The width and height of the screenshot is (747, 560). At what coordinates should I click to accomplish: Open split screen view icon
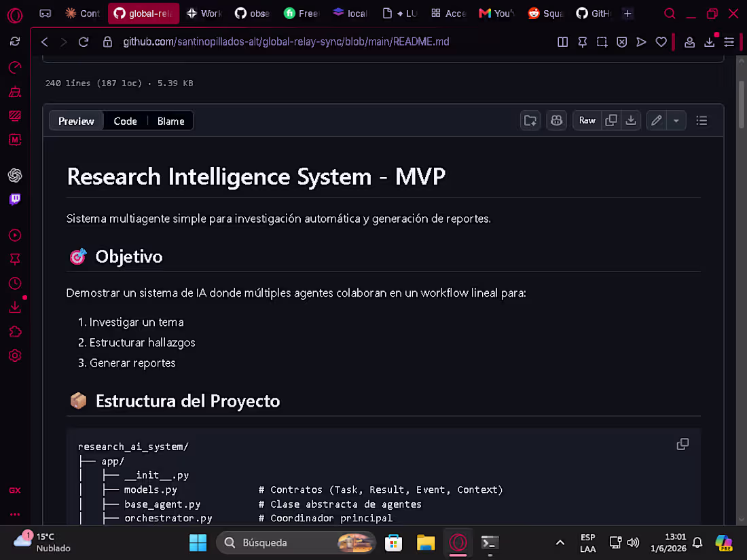pyautogui.click(x=563, y=42)
